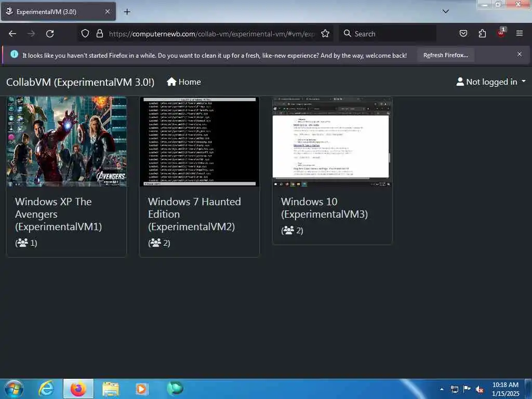Go to the Home nav link
This screenshot has height=399, width=532.
point(184,82)
